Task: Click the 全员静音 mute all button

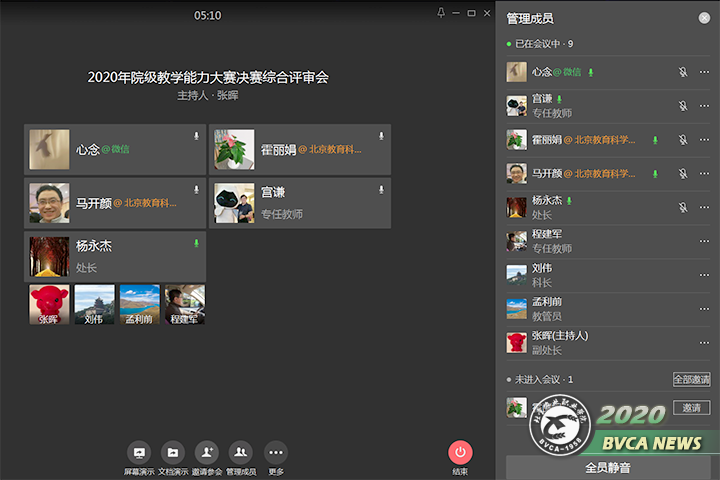Action: (x=608, y=467)
